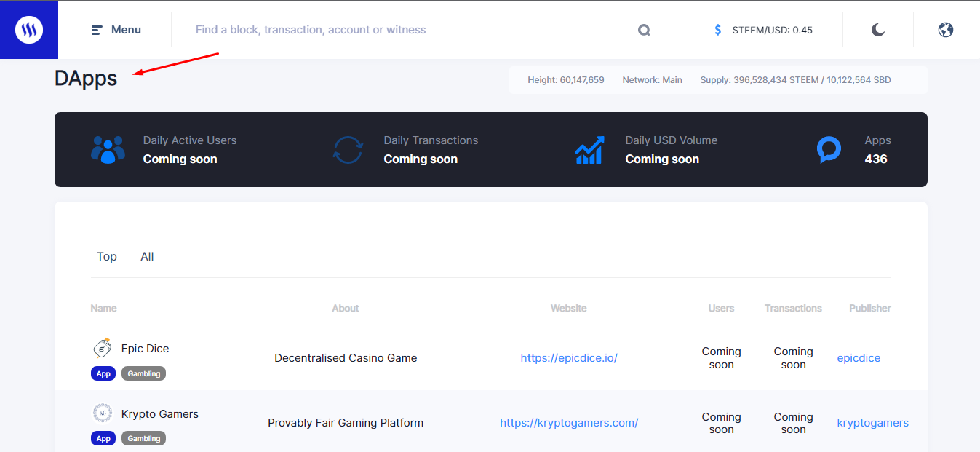The width and height of the screenshot is (980, 452).
Task: Focus the block and transaction search field
Action: click(x=407, y=30)
